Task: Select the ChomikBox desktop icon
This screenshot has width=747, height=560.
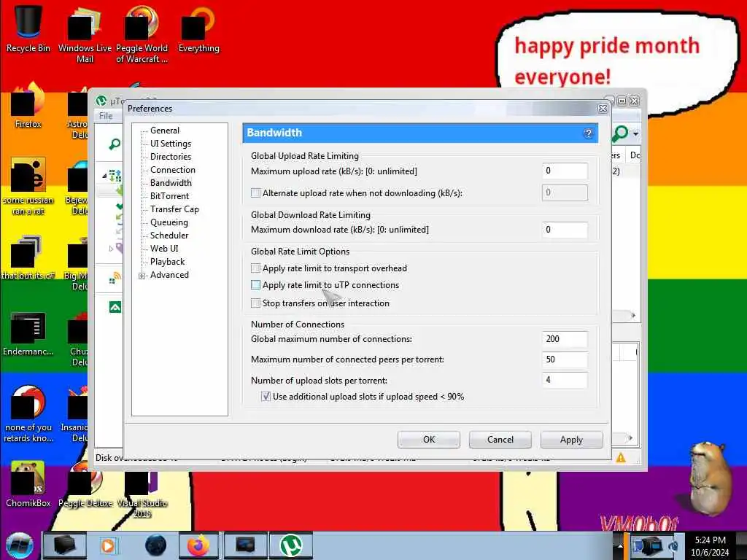Action: click(28, 484)
